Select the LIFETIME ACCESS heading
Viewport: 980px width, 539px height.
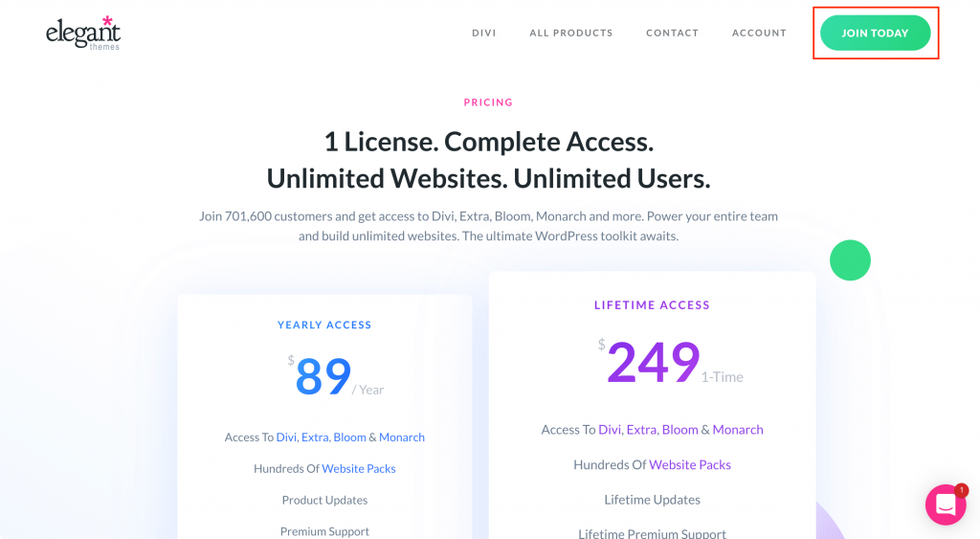pyautogui.click(x=652, y=305)
